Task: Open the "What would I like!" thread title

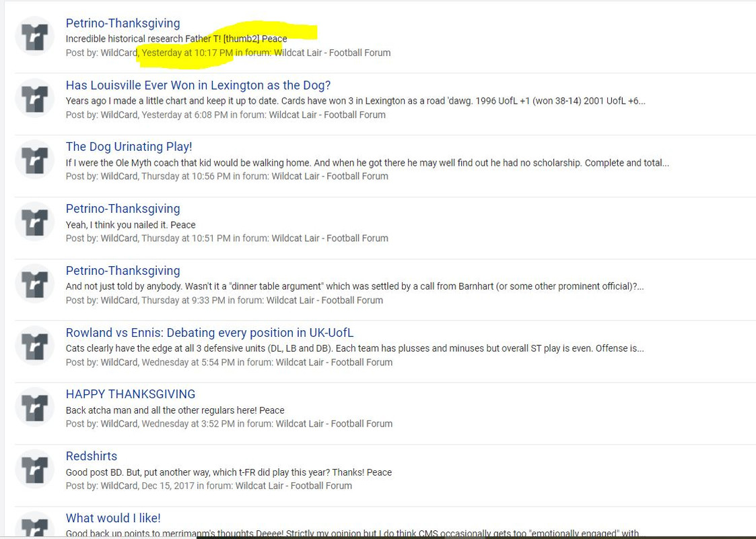Action: tap(113, 517)
